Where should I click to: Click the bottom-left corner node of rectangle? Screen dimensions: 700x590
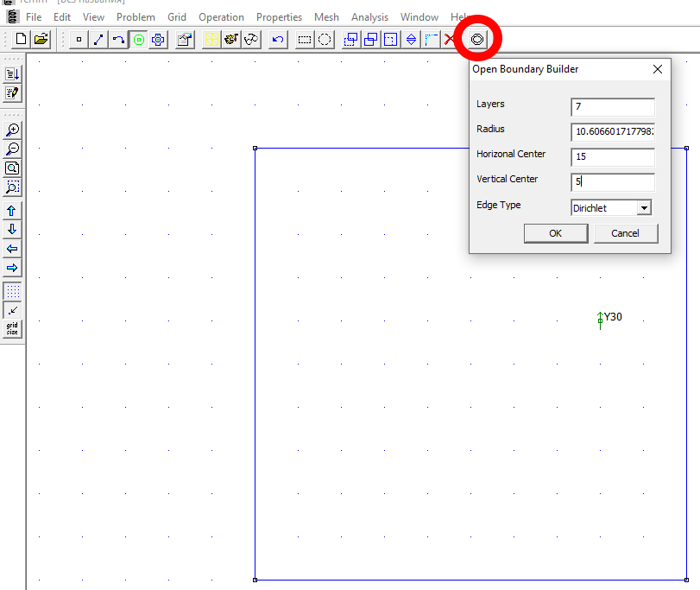255,580
